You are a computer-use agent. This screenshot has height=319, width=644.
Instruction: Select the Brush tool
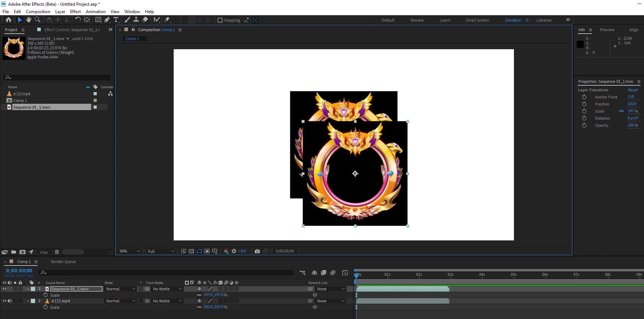(127, 20)
